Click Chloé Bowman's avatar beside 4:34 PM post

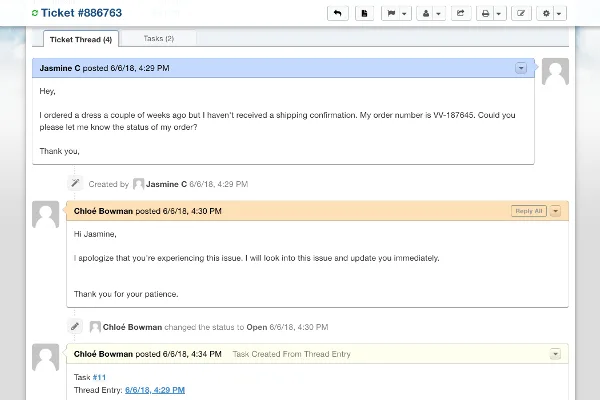[x=46, y=358]
